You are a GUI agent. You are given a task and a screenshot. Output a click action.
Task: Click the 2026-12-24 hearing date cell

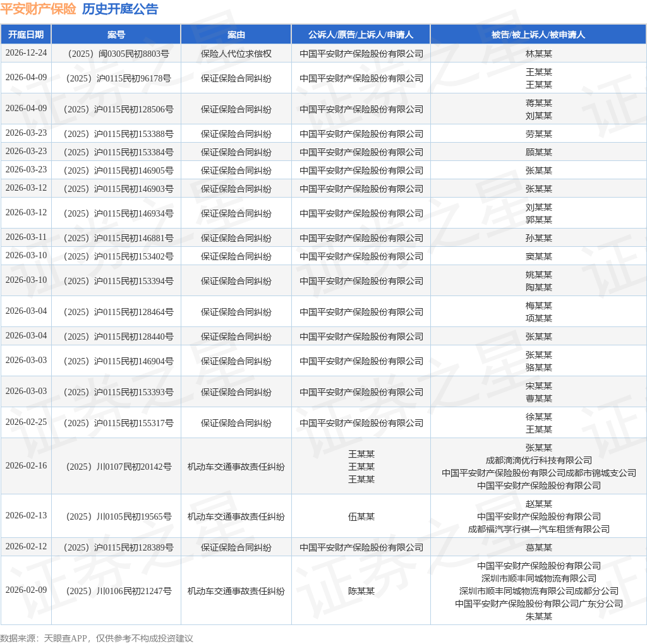pos(26,53)
